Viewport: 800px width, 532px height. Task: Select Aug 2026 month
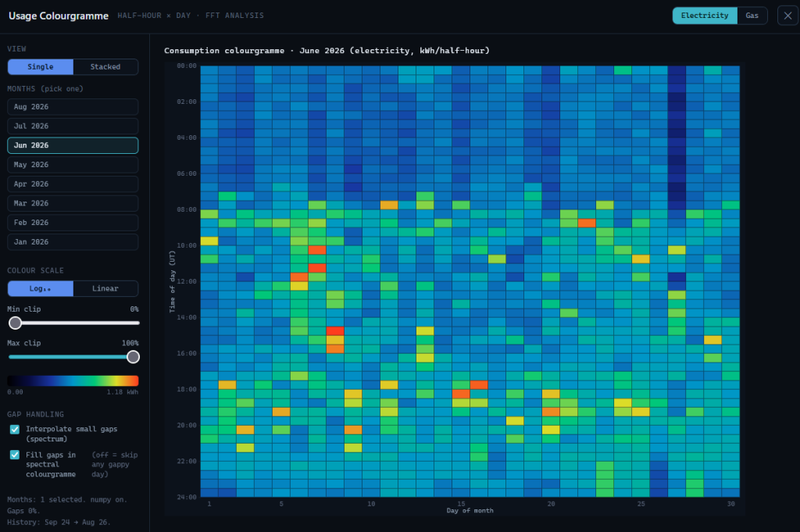[73, 106]
